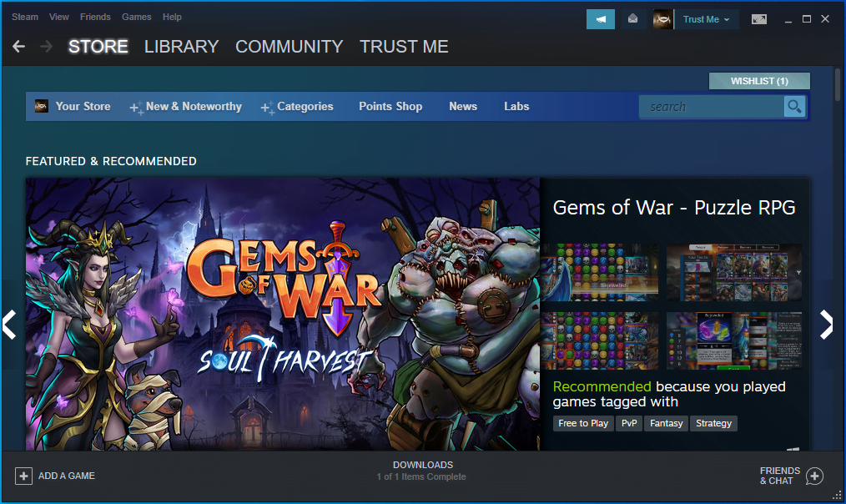Show previous featured game
Image resolution: width=846 pixels, height=504 pixels.
point(9,325)
